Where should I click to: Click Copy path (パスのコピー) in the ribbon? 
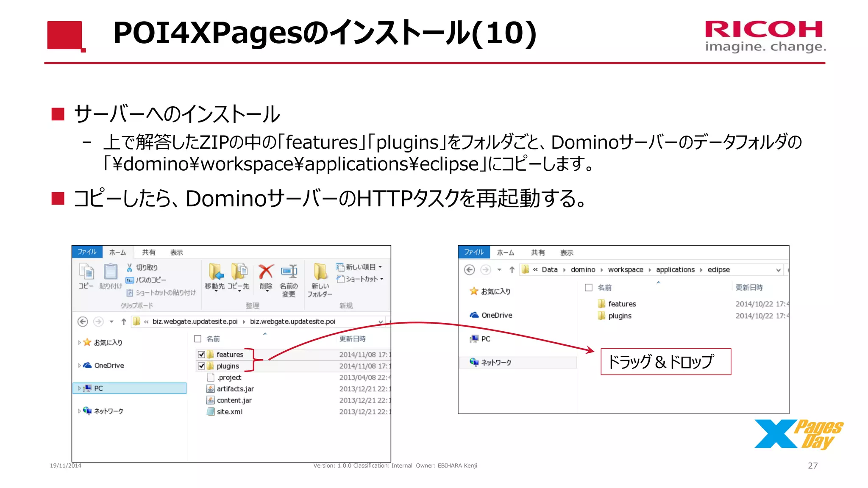146,280
